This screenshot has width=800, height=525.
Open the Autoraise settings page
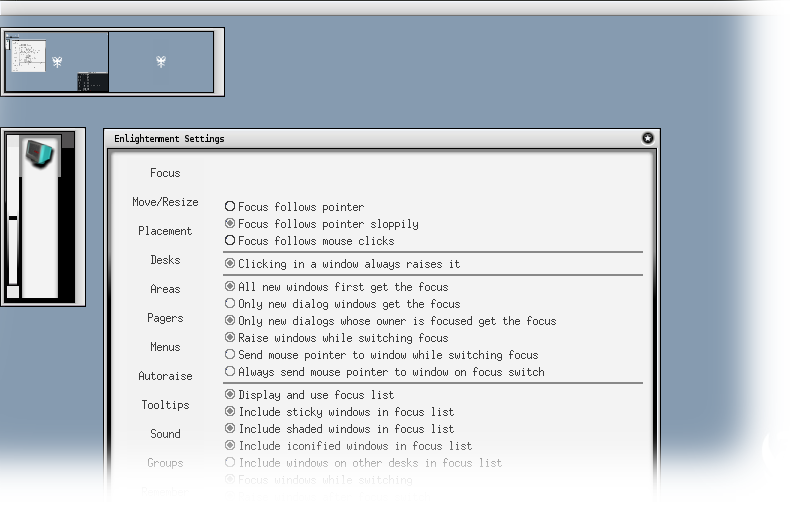[x=165, y=377]
